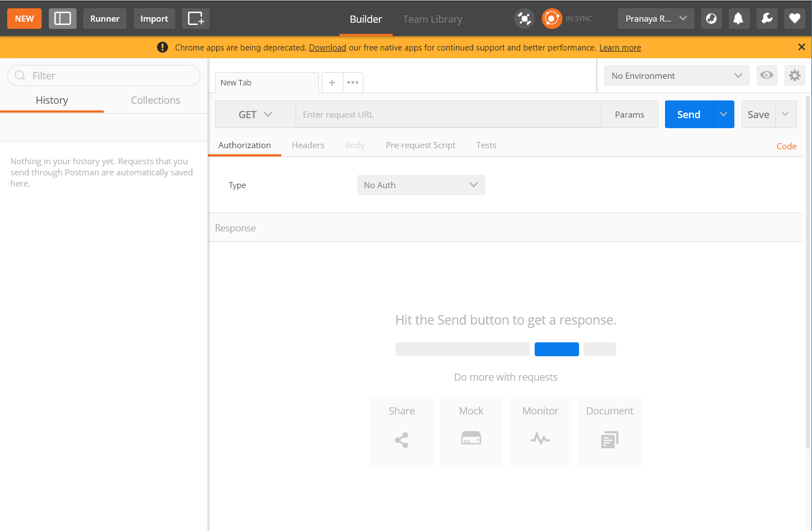
Task: Toggle the sidebar panel icon
Action: point(62,18)
